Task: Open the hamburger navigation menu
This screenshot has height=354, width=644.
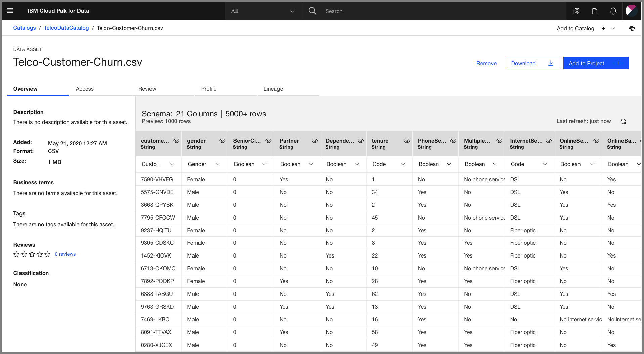Action: [10, 10]
